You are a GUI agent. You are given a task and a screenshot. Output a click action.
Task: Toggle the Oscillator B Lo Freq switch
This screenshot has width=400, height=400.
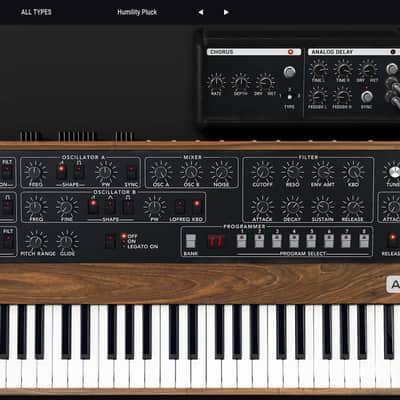(x=180, y=207)
